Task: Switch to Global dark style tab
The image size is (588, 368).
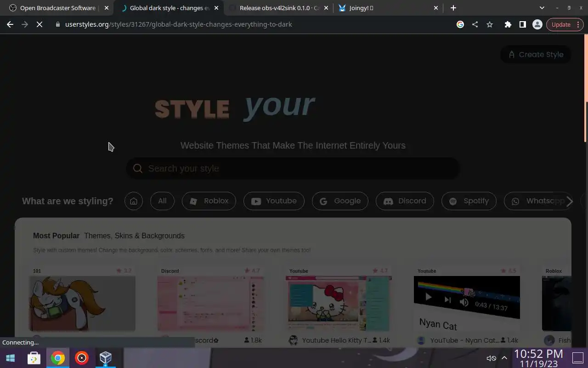Action: pos(169,8)
